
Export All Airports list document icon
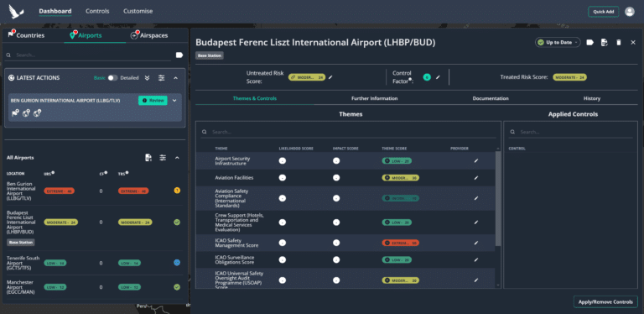coord(148,157)
